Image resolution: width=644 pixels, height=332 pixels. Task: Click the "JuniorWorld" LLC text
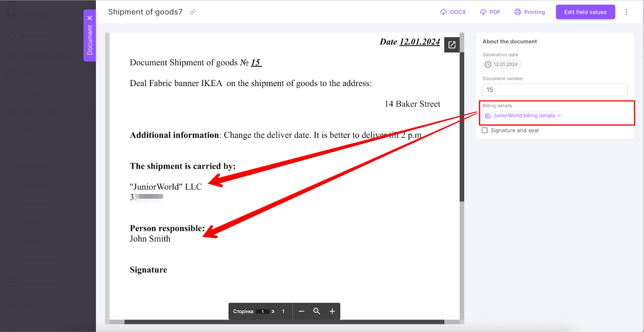pyautogui.click(x=166, y=187)
